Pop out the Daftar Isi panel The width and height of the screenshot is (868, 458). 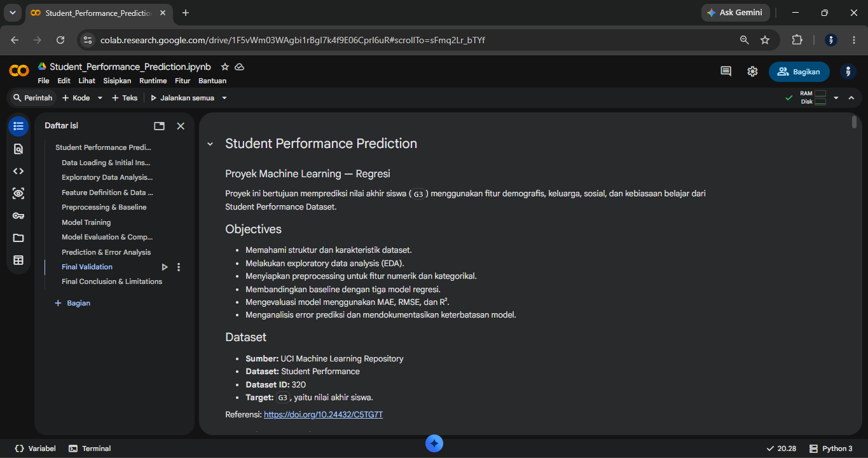click(159, 126)
